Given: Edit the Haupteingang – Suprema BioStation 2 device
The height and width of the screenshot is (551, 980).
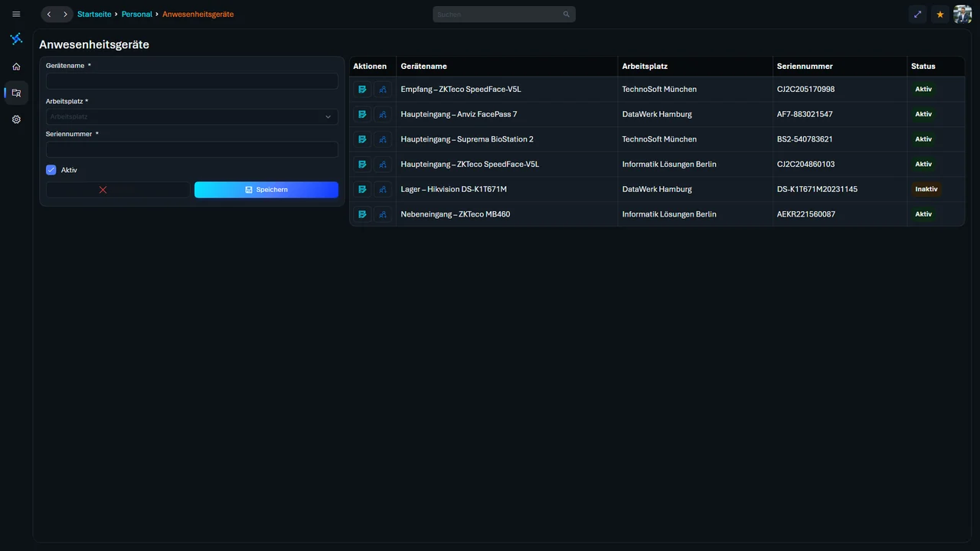Looking at the screenshot, I should pos(362,139).
